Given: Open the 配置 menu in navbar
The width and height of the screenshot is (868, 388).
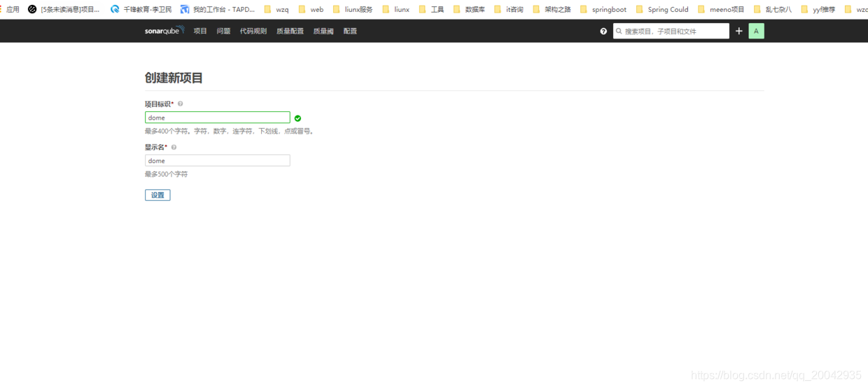Looking at the screenshot, I should click(x=350, y=31).
